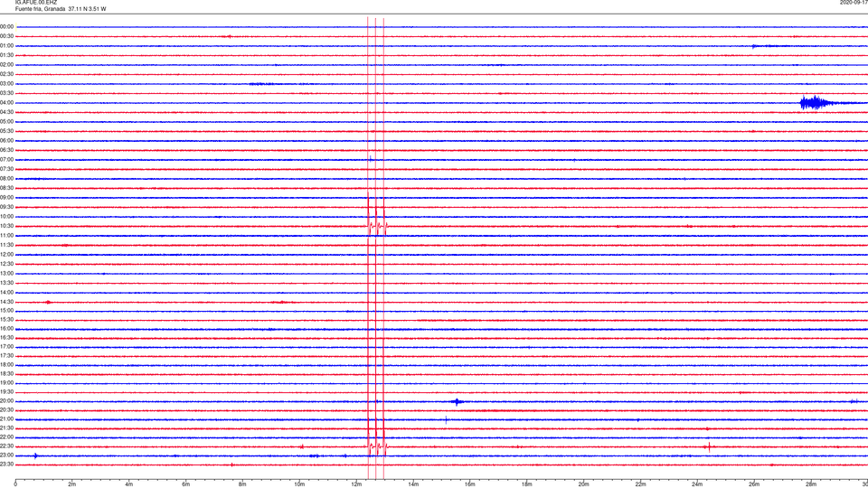The height and width of the screenshot is (488, 868).
Task: Click the red calibration pulses on 22:30 trace
Action: (378, 446)
